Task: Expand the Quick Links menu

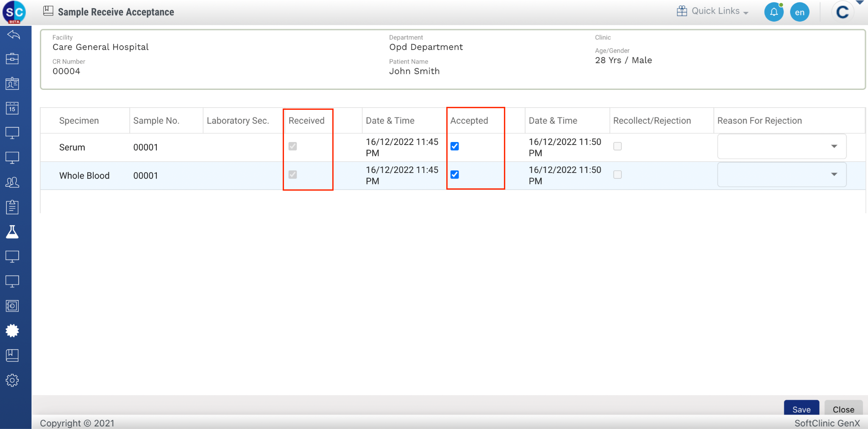Action: (x=713, y=11)
